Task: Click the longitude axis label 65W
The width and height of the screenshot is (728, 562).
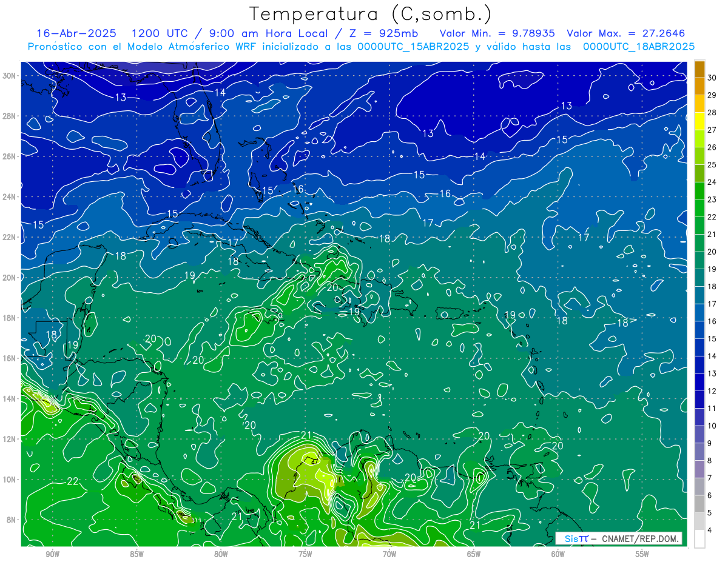Action: [474, 554]
